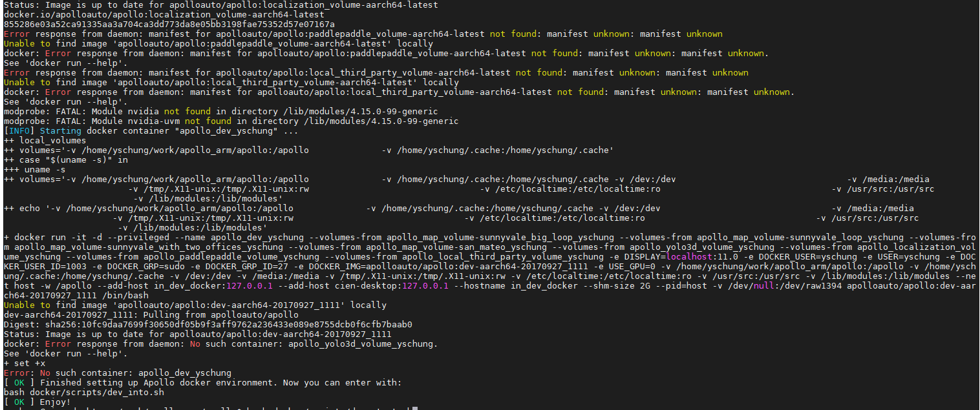This screenshot has width=980, height=410.
Task: Click the "Error: No such container: apollo_dev_yschung" line
Action: click(117, 373)
